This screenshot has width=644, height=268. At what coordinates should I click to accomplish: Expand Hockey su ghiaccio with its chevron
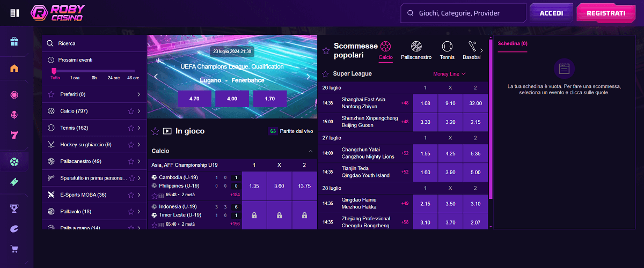[x=139, y=144]
